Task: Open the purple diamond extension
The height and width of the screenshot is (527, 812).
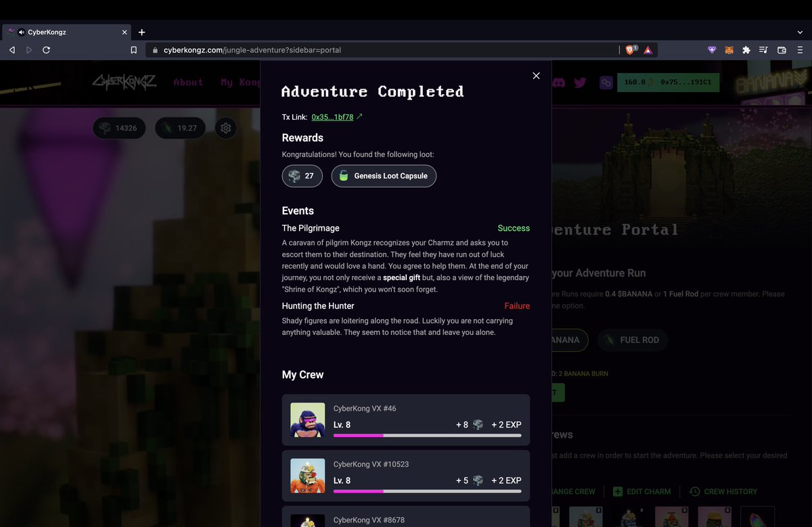Action: (712, 50)
